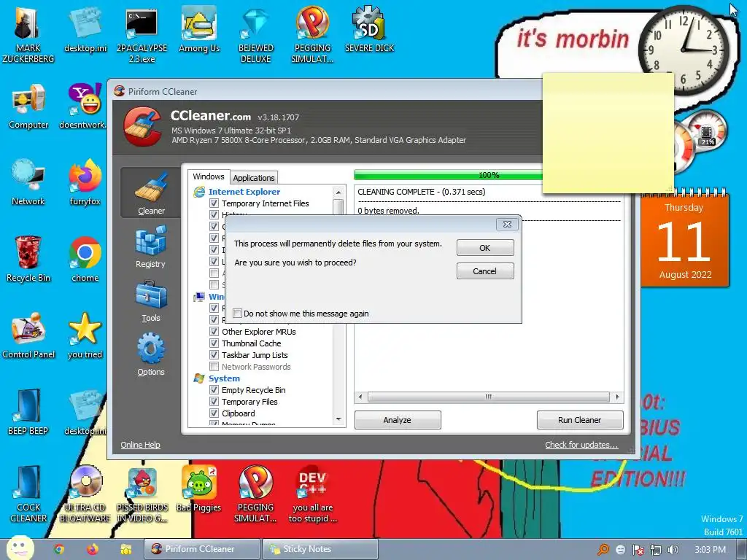Screen dimensions: 747x560
Task: Select the doesntwork Yahoo desktop icon
Action: pos(85,106)
